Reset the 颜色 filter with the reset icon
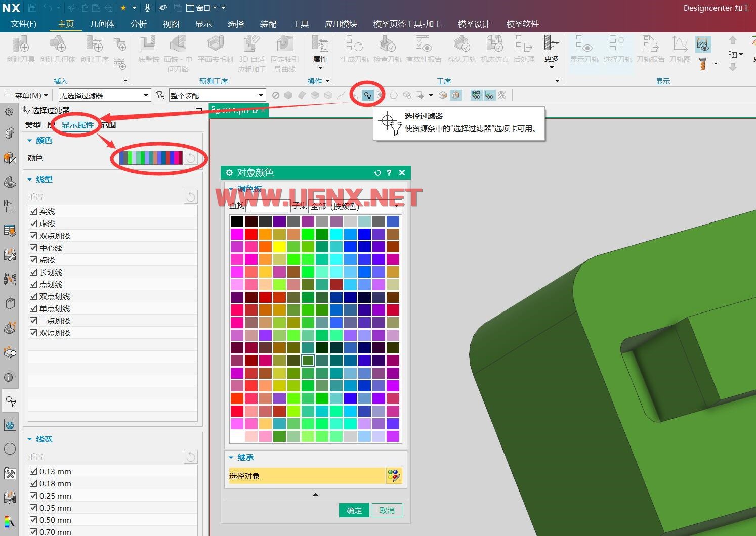 click(191, 158)
